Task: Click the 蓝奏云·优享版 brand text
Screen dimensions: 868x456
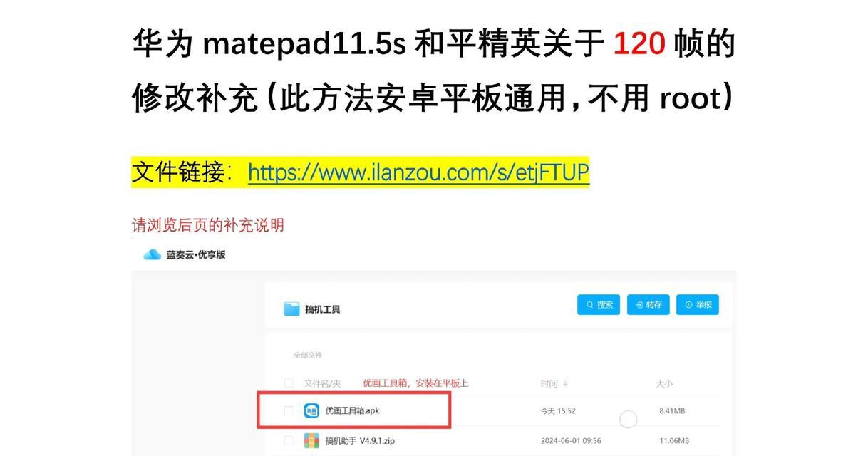Action: tap(196, 254)
